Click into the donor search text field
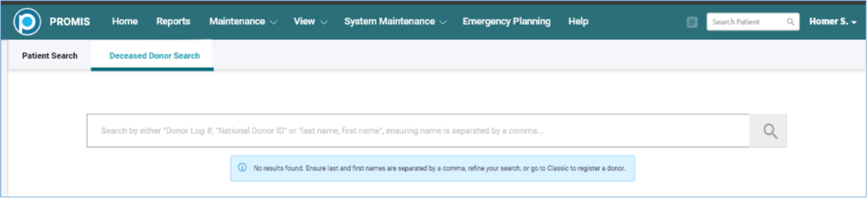The image size is (868, 199). point(418,131)
